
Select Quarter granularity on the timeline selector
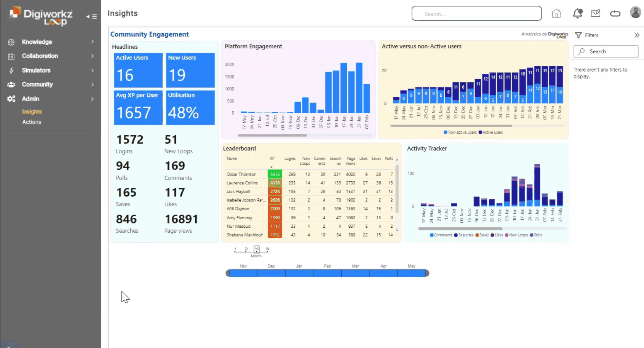246,249
